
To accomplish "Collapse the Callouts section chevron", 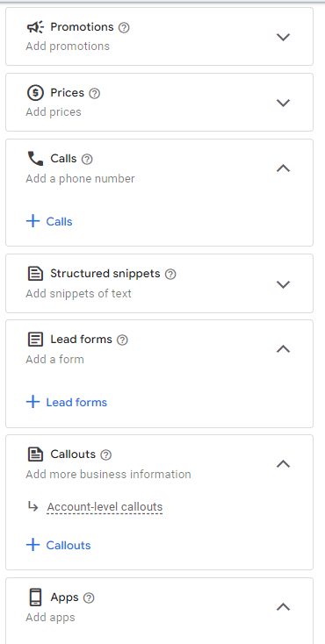I will (283, 463).
